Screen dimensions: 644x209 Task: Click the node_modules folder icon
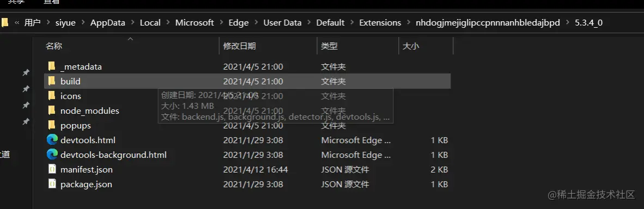click(x=51, y=111)
